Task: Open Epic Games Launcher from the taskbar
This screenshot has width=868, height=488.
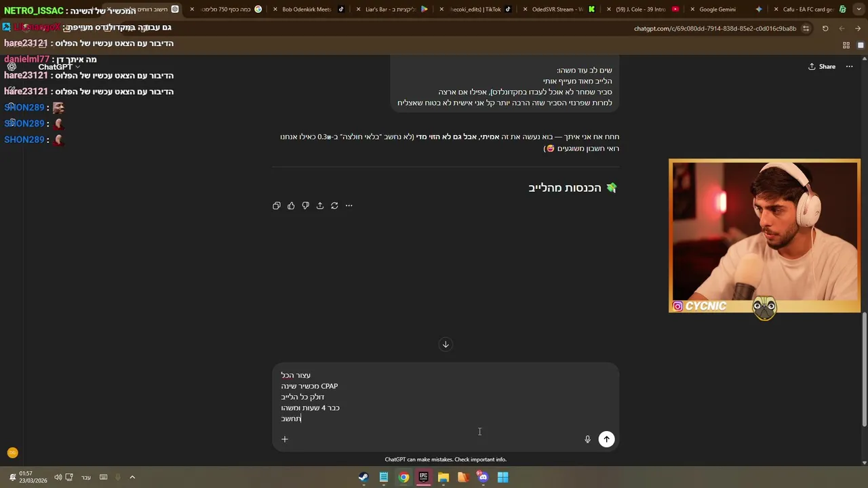Action: (x=423, y=477)
